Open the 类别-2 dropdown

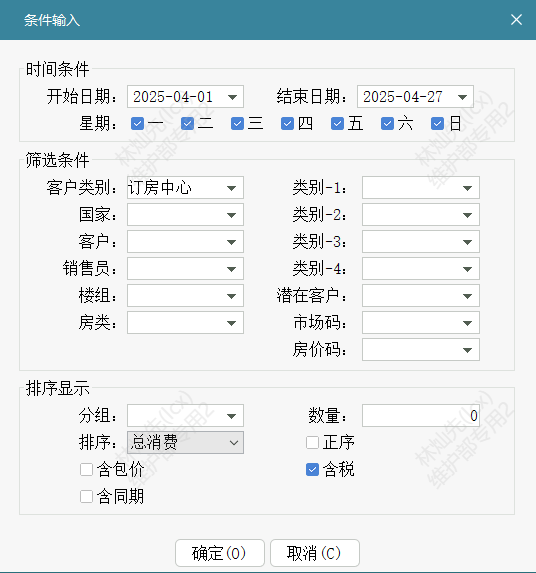pos(467,215)
